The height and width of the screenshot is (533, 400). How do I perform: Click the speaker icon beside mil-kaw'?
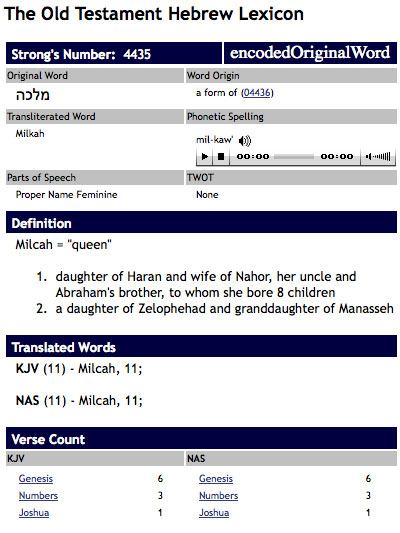244,141
